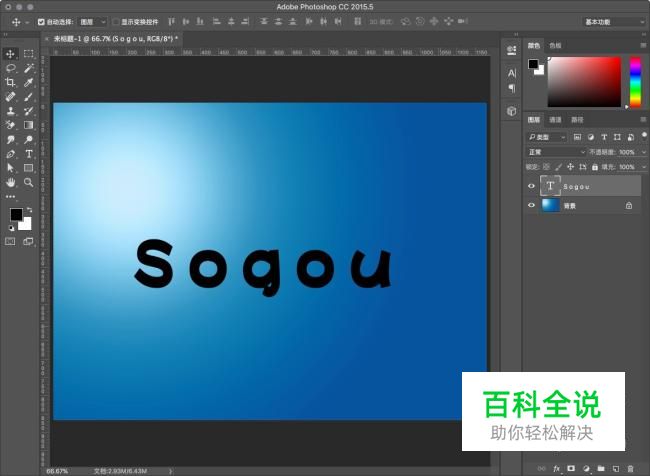Select the Horizontal Type tool
Viewport: 650px width, 476px height.
(x=29, y=154)
